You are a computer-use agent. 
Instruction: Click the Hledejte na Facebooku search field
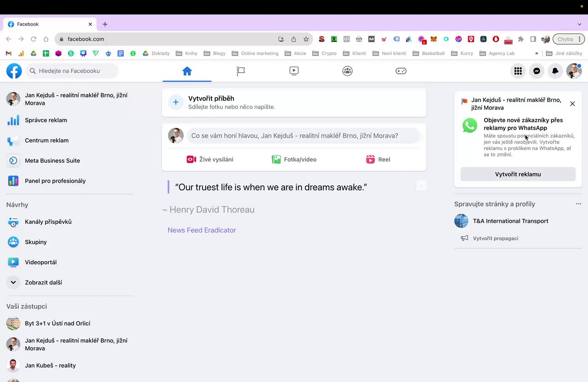pyautogui.click(x=71, y=71)
